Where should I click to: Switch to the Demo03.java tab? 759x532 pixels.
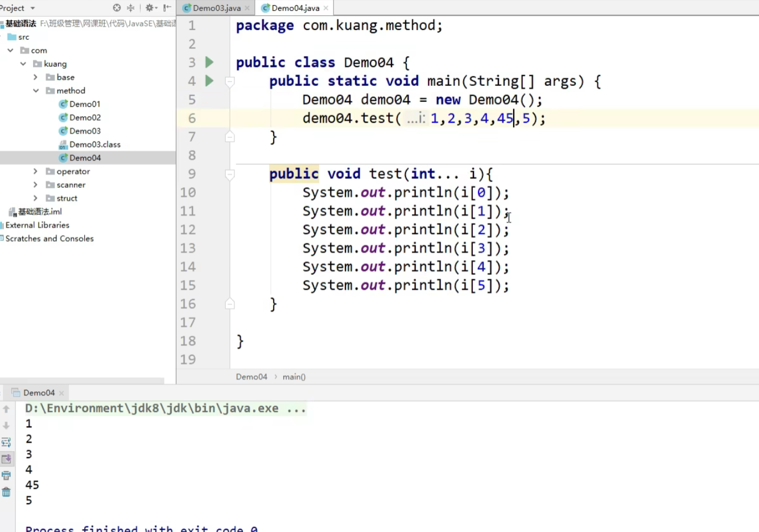pos(216,8)
